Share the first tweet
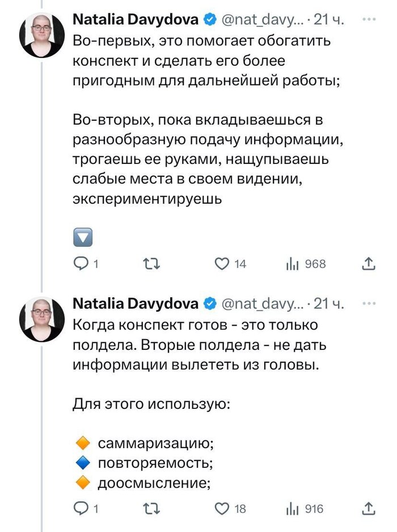Image resolution: width=397 pixels, height=532 pixels. pyautogui.click(x=368, y=263)
